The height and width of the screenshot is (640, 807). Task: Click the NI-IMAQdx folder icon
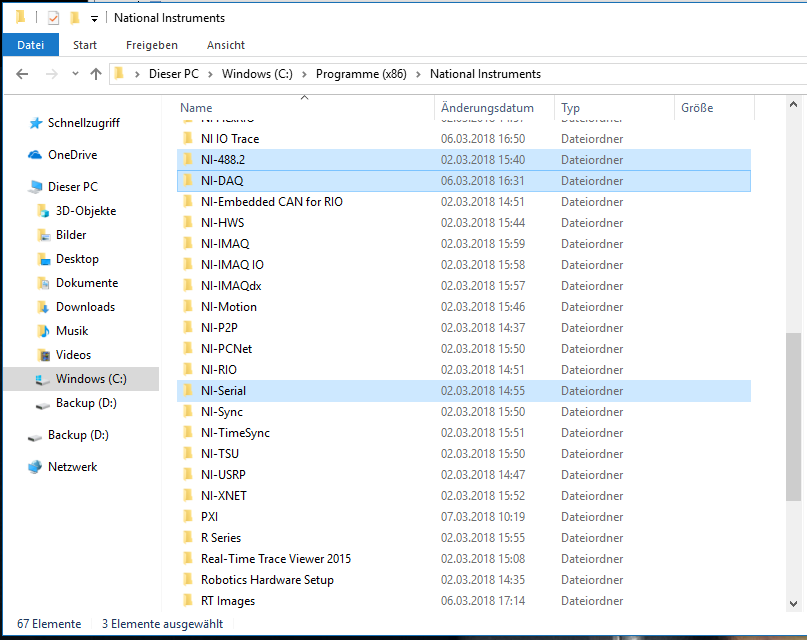(x=188, y=286)
